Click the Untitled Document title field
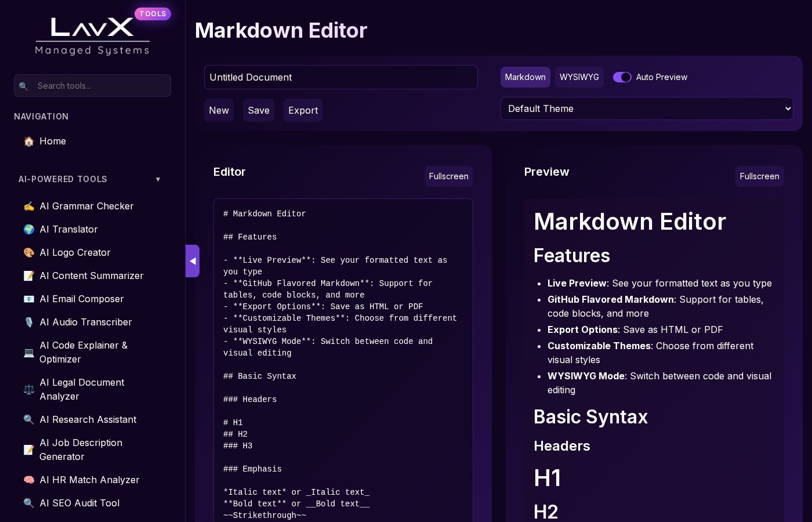 point(340,77)
